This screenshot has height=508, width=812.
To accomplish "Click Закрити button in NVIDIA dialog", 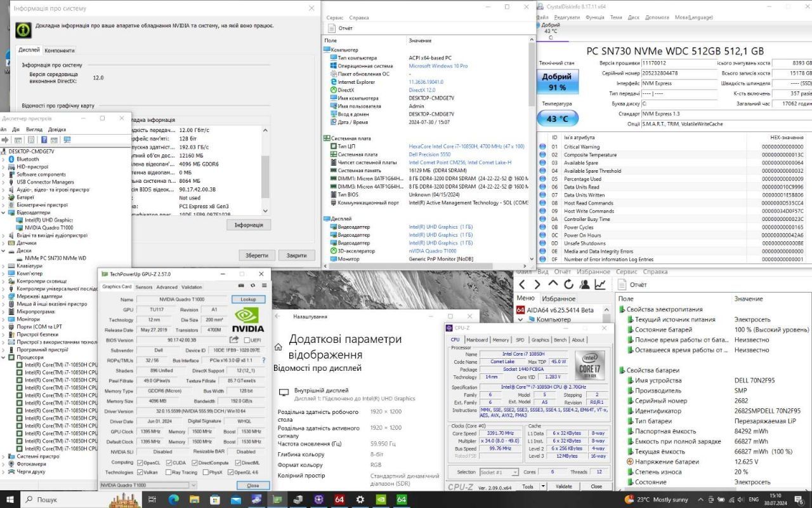I will click(x=296, y=255).
